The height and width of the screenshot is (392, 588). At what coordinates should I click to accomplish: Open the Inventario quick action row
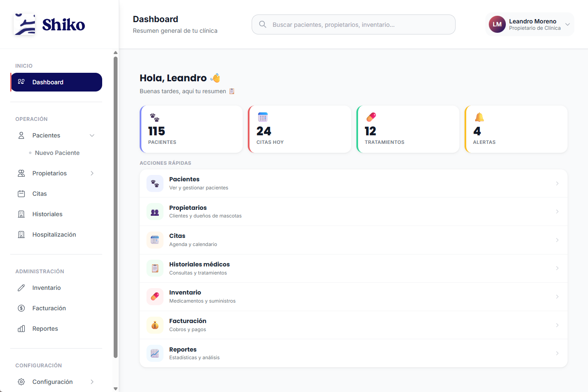[x=353, y=296]
